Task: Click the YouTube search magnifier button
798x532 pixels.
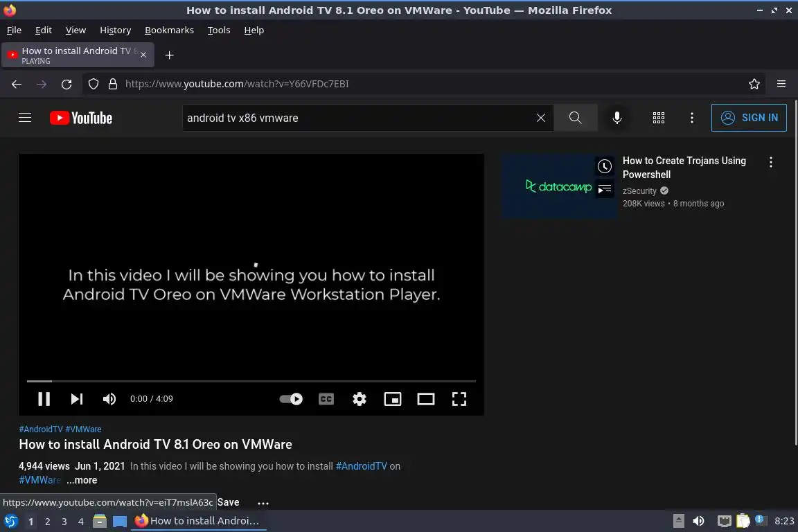Action: [x=575, y=118]
